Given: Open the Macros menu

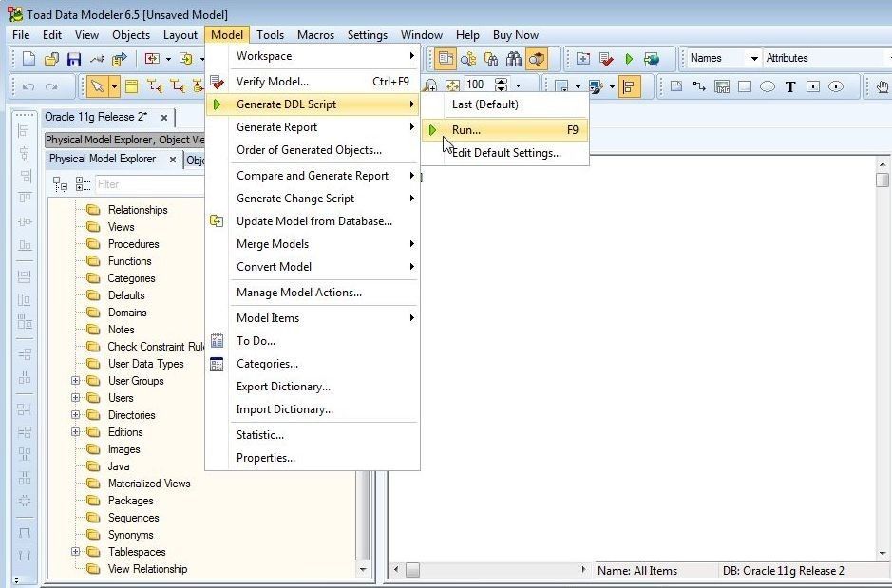Looking at the screenshot, I should (x=315, y=35).
